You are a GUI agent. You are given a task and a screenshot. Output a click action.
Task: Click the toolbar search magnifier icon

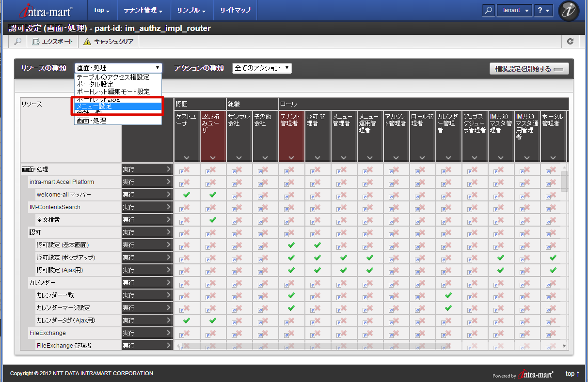(17, 42)
